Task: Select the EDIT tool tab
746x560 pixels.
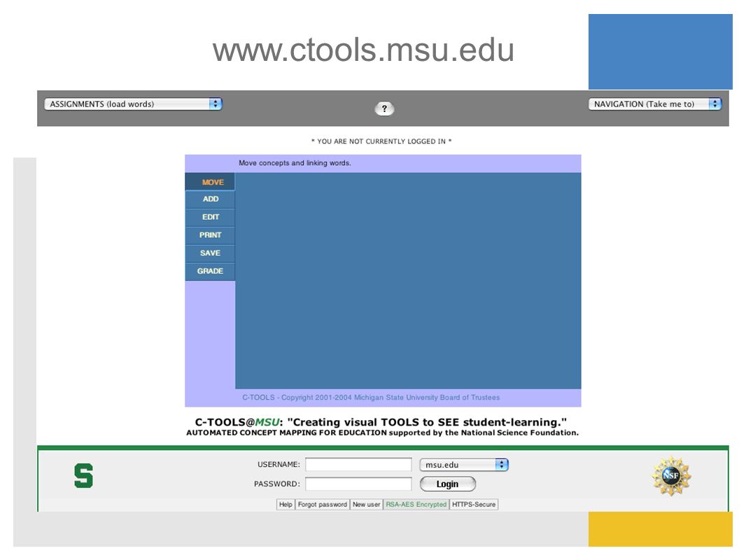Action: click(210, 217)
